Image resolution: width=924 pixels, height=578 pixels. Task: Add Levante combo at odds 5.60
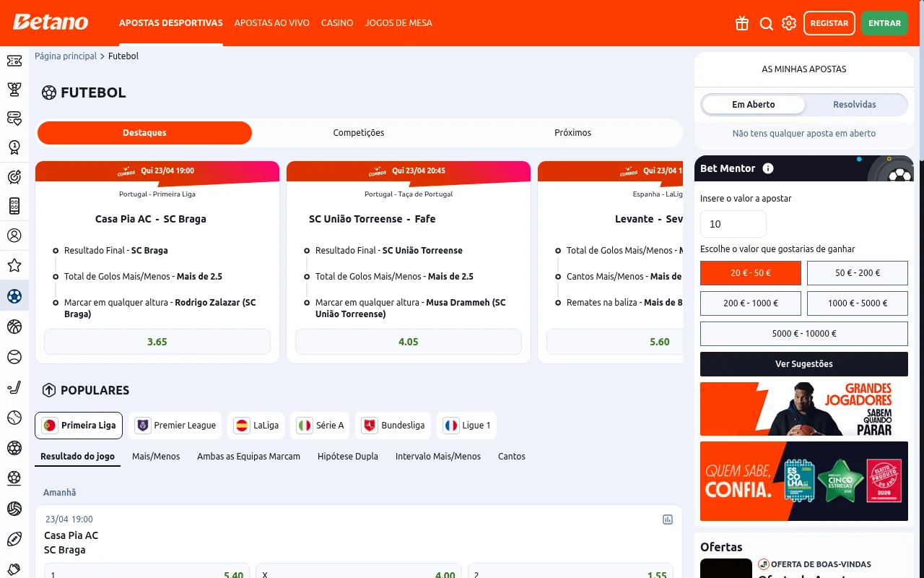pos(614,342)
